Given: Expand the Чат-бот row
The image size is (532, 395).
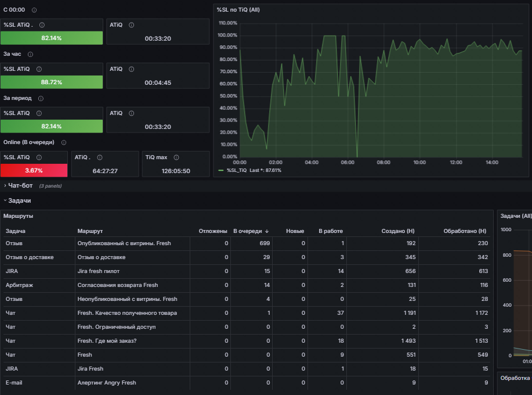Looking at the screenshot, I should pyautogui.click(x=20, y=186).
